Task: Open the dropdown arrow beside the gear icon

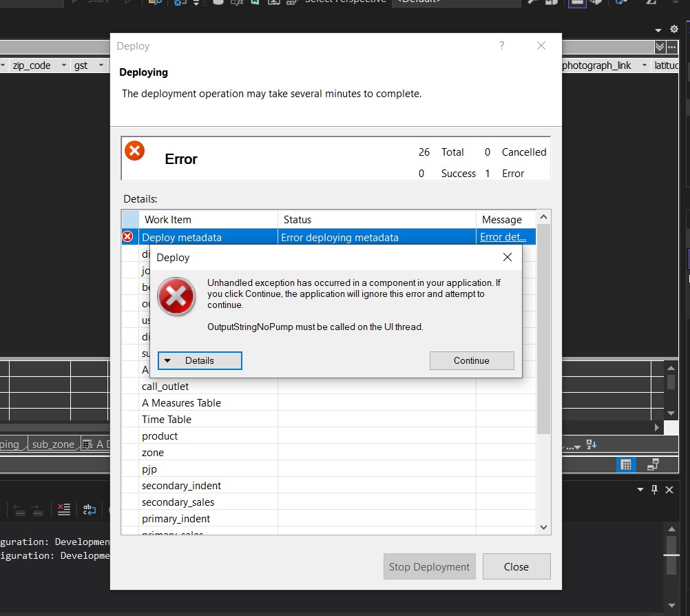Action: 658,30
